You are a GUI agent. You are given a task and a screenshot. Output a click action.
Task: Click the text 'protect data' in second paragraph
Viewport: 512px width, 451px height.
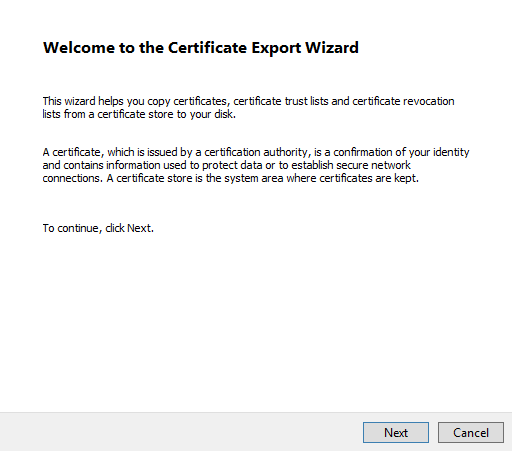point(232,165)
